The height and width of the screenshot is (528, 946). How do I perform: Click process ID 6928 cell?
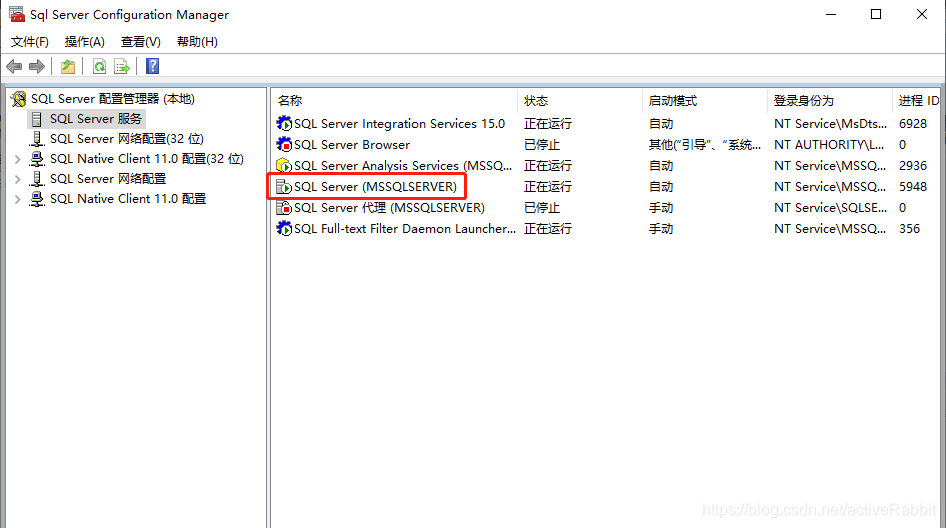point(913,124)
